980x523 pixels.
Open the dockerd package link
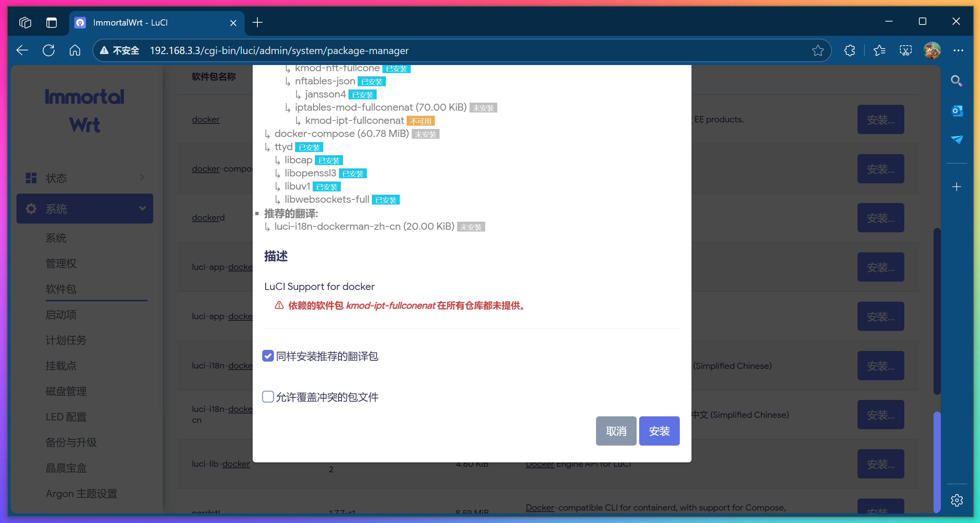coord(208,217)
